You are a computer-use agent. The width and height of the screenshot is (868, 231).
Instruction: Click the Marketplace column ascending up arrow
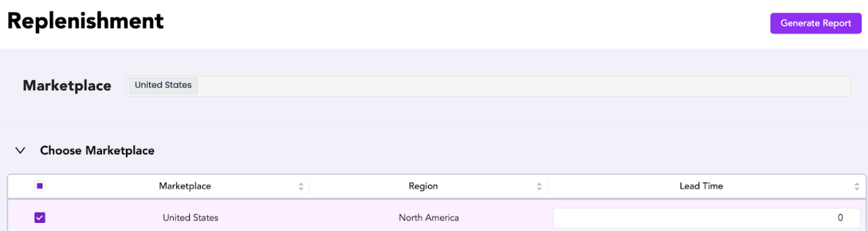click(x=301, y=184)
